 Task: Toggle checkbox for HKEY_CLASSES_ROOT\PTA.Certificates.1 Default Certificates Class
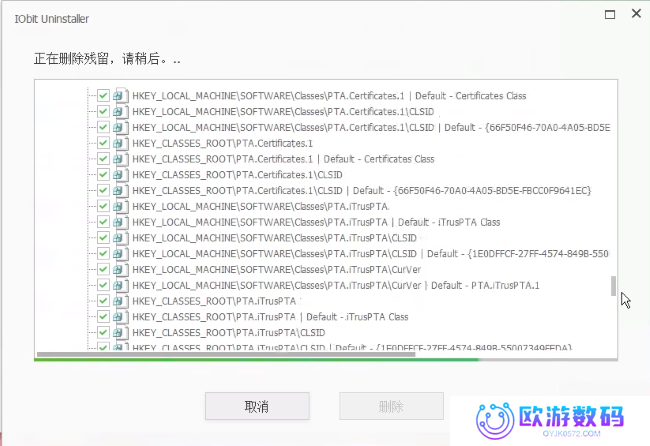(x=103, y=159)
